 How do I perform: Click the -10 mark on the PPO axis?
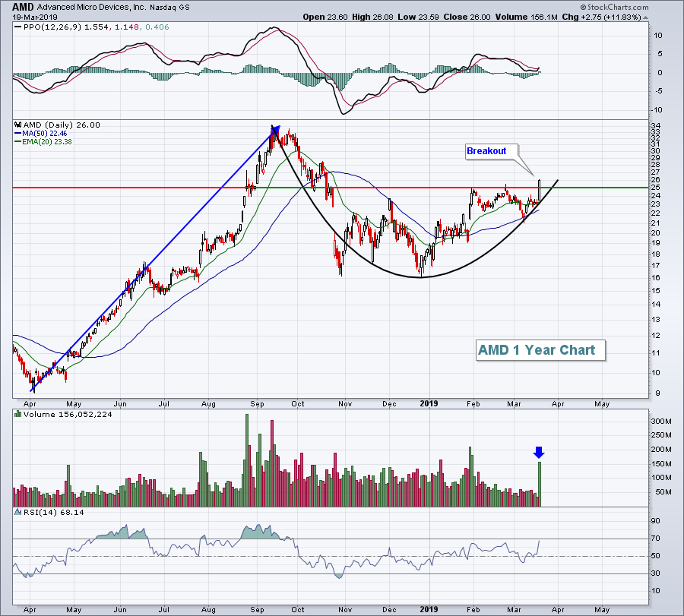point(657,110)
